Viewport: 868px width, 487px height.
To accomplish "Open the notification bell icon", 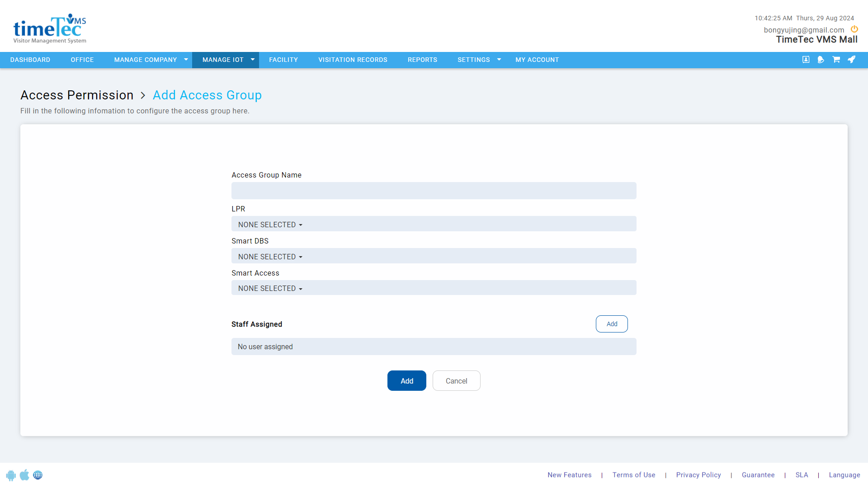I will (821, 60).
